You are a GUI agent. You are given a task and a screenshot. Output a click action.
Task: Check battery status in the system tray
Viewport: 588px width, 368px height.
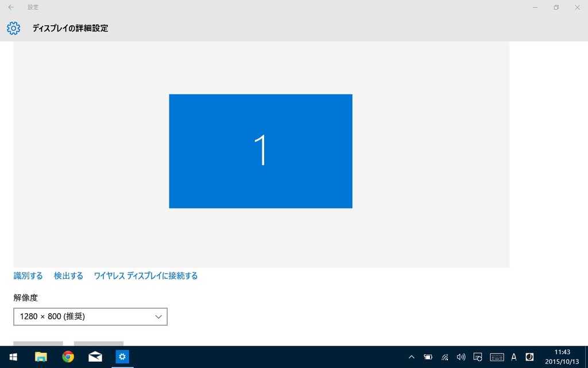pos(428,357)
